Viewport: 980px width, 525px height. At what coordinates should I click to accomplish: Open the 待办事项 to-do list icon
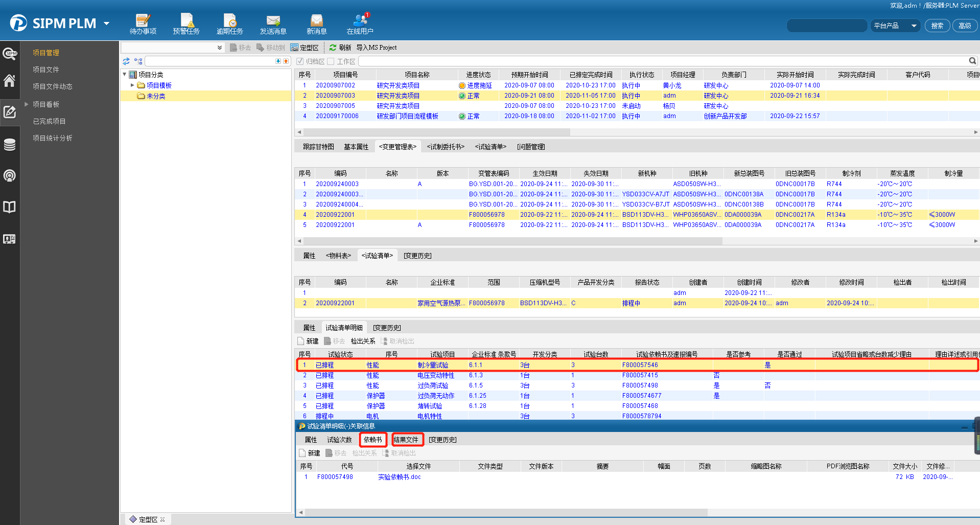(x=143, y=24)
